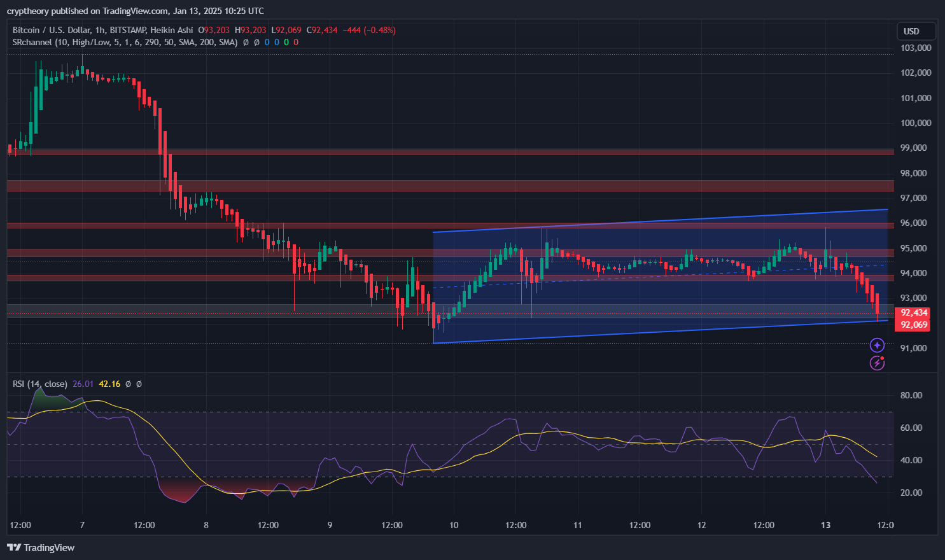Image resolution: width=945 pixels, height=560 pixels.
Task: Click the date label 7 on time axis
Action: point(82,525)
